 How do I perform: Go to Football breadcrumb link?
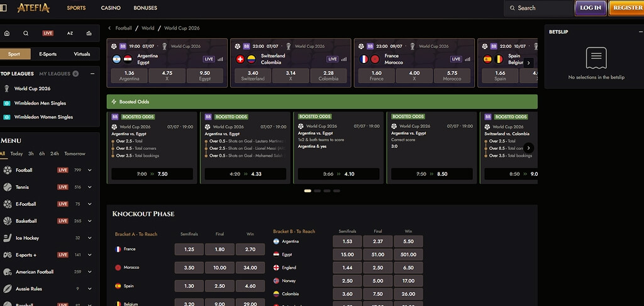[x=124, y=28]
